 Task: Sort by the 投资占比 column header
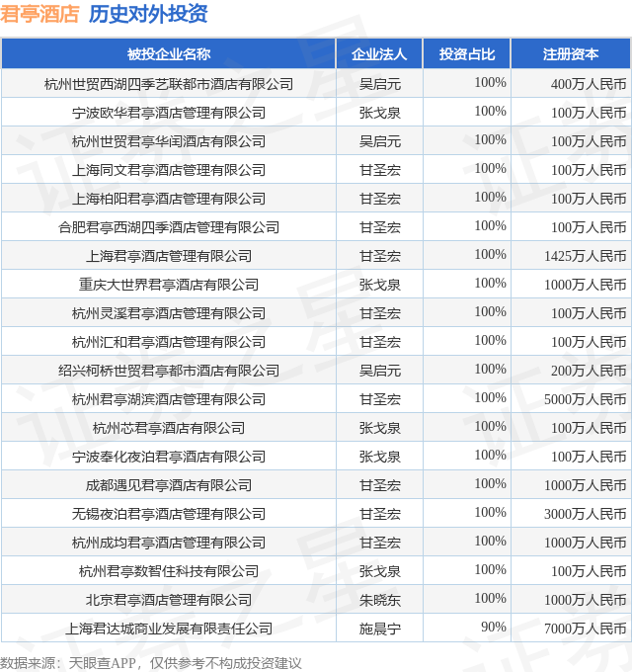(x=467, y=54)
